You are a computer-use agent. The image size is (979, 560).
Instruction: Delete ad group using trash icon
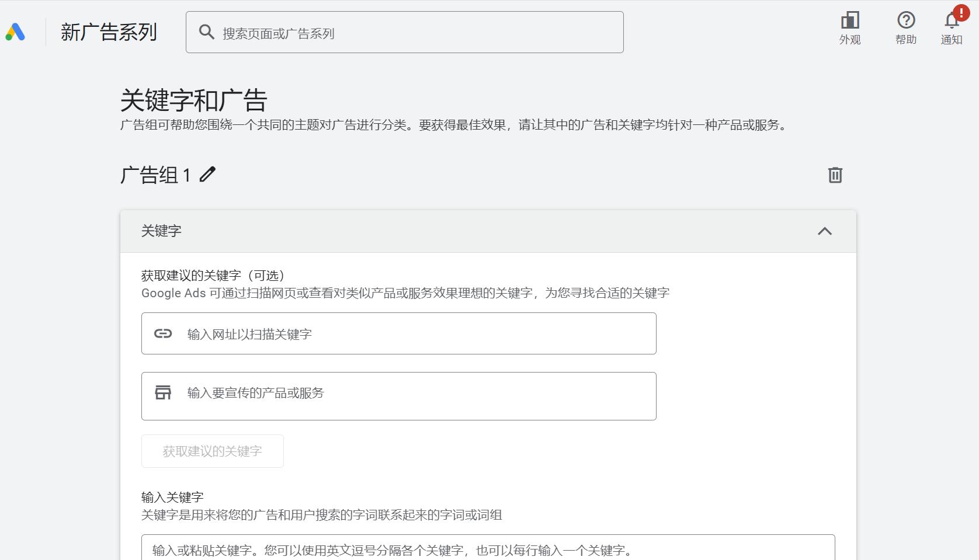pos(835,175)
